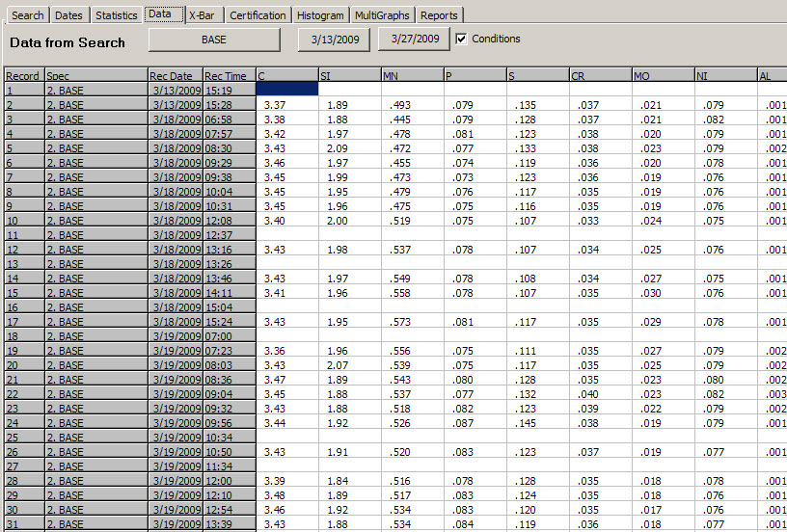Click the C column header
Viewport: 787px width, 532px height.
[287, 76]
